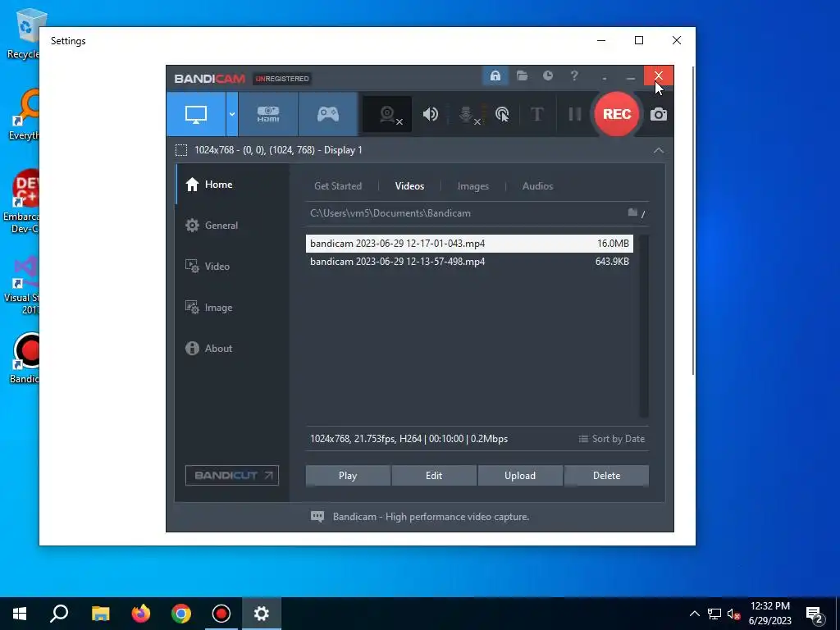Click the Play button

point(348,476)
